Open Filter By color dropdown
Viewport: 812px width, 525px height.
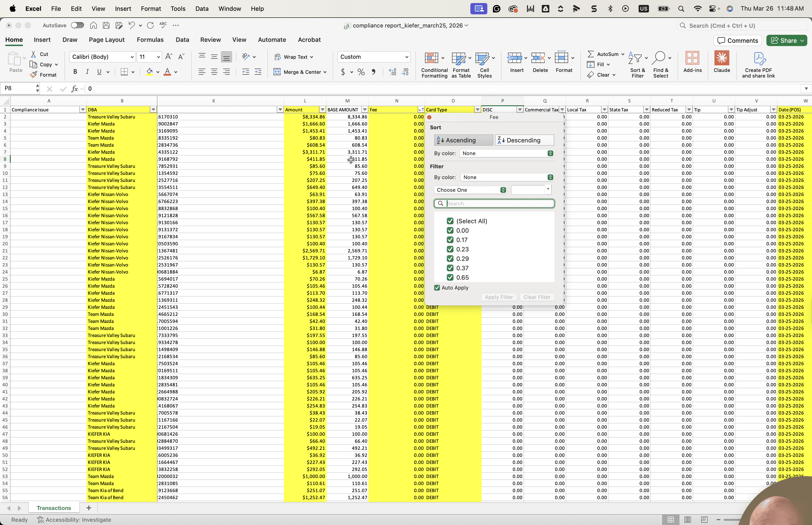507,177
